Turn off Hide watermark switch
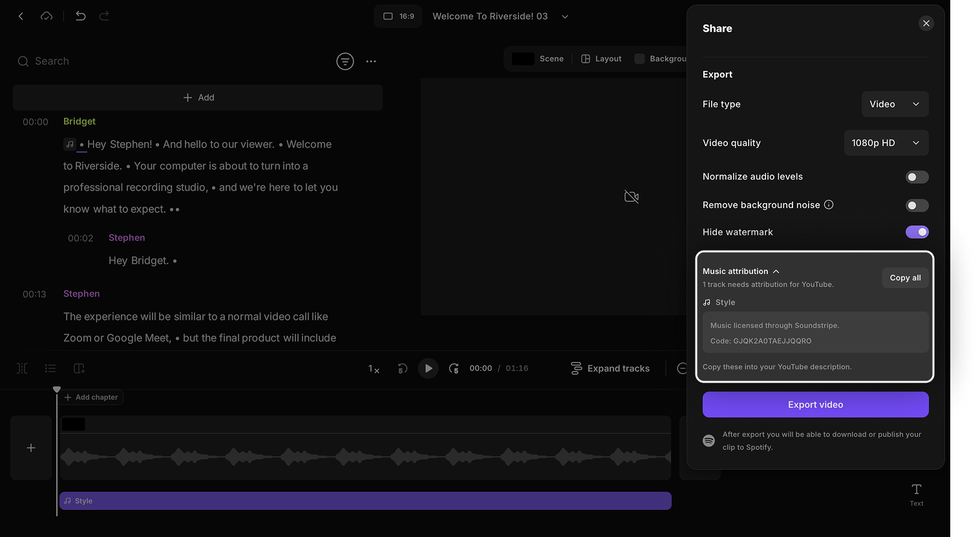The image size is (980, 537). tap(917, 232)
